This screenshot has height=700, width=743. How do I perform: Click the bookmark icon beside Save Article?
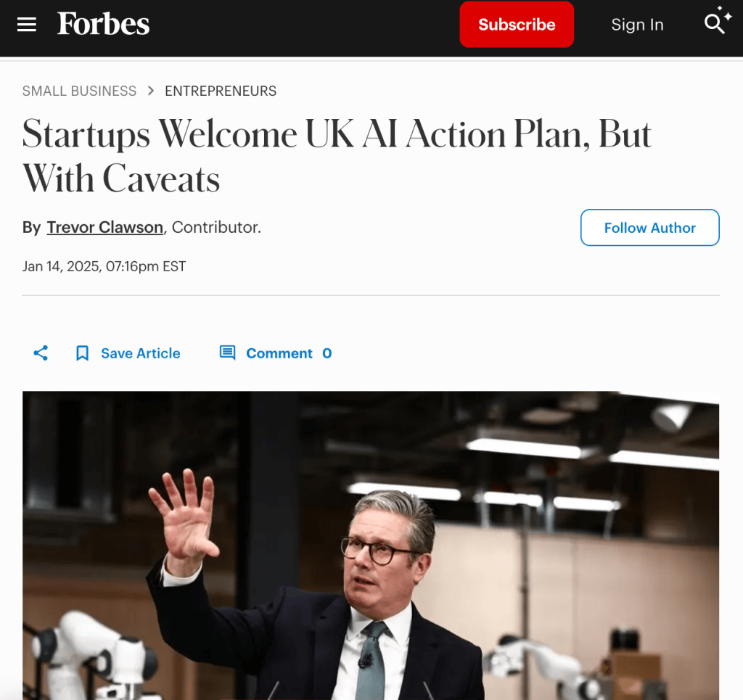(83, 353)
